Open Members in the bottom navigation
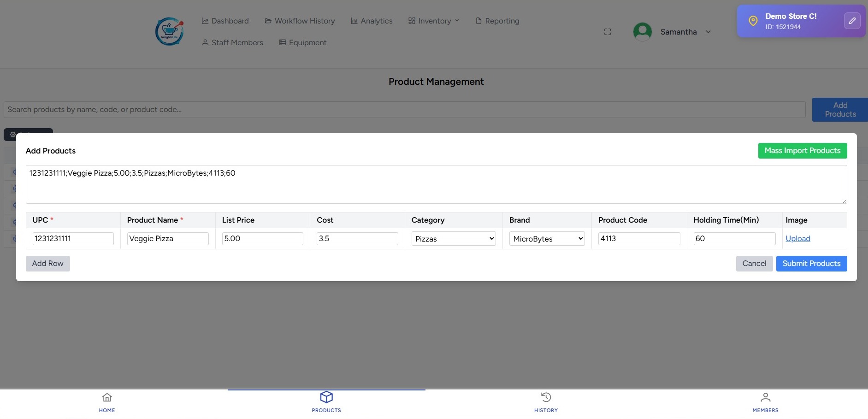This screenshot has width=868, height=419. pos(765,402)
